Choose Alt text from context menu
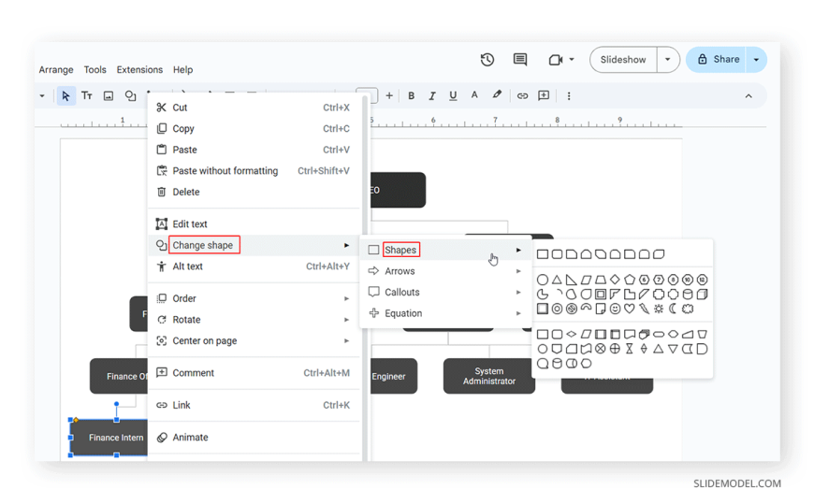The image size is (814, 504). [254, 266]
